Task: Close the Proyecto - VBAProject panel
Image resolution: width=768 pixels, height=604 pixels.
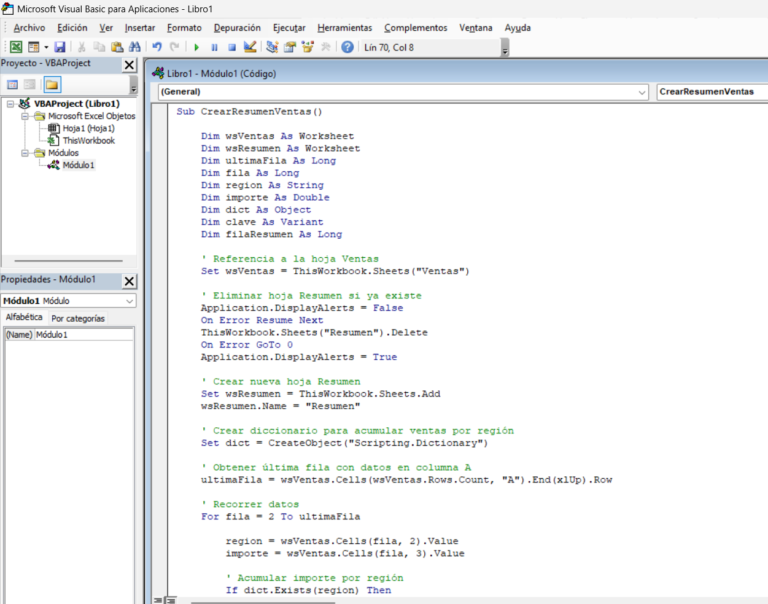Action: tap(129, 65)
